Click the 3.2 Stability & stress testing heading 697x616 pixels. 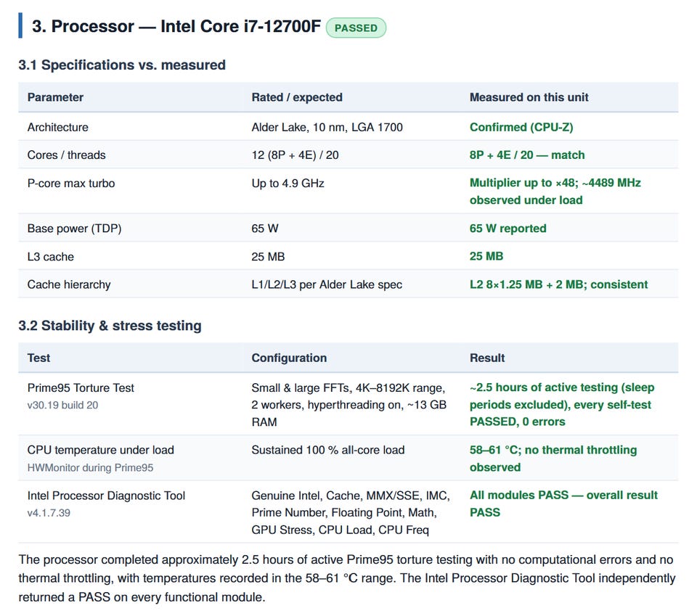(x=110, y=326)
